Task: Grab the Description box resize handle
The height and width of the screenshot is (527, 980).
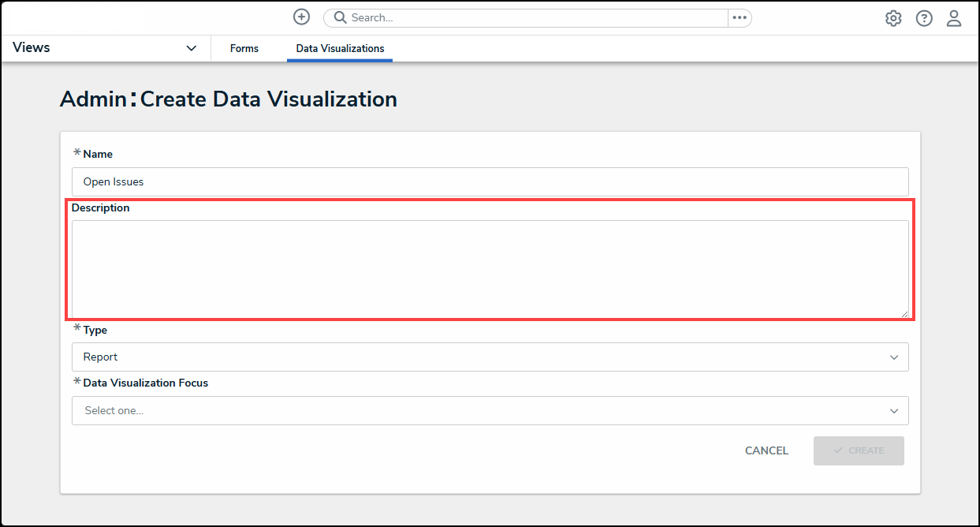Action: click(904, 314)
